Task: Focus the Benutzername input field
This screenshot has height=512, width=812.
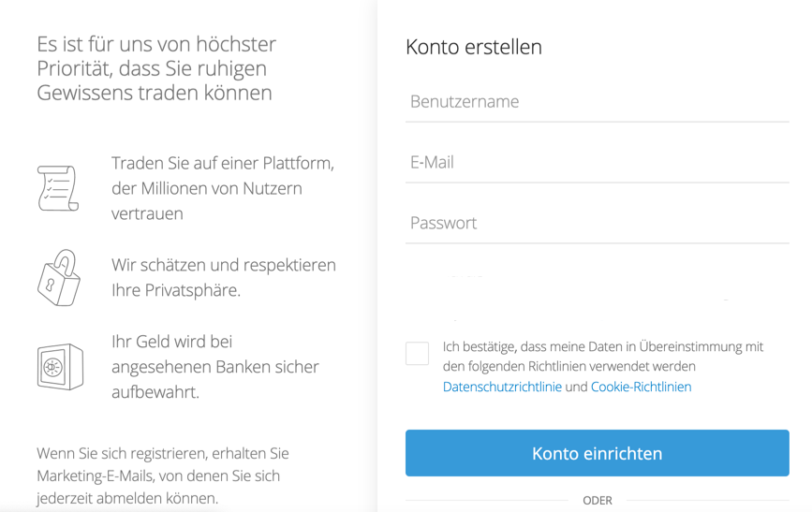Action: pos(597,102)
